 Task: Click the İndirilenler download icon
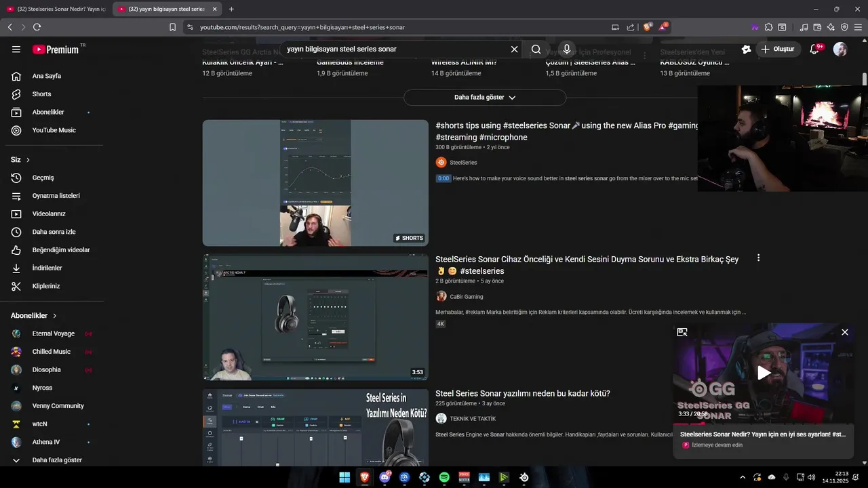click(16, 268)
